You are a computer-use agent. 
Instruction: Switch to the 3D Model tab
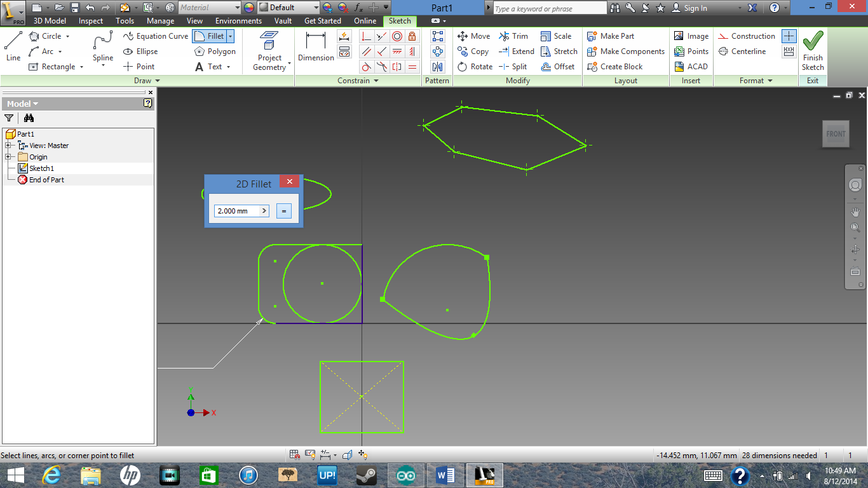pos(48,20)
